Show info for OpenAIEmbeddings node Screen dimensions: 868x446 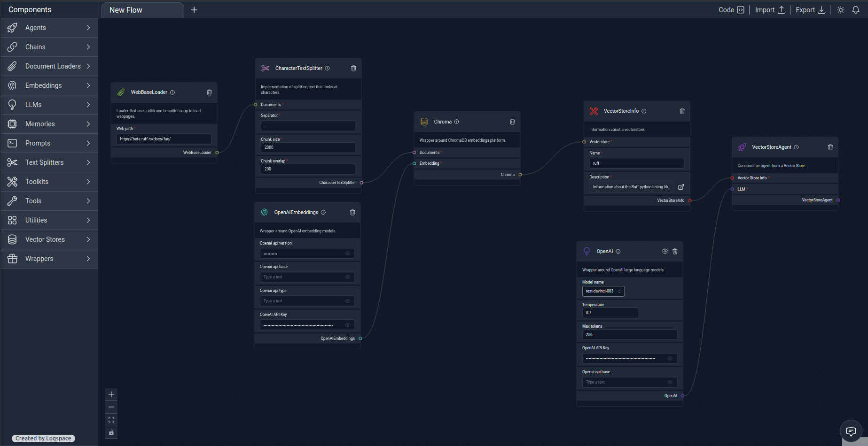coord(323,213)
